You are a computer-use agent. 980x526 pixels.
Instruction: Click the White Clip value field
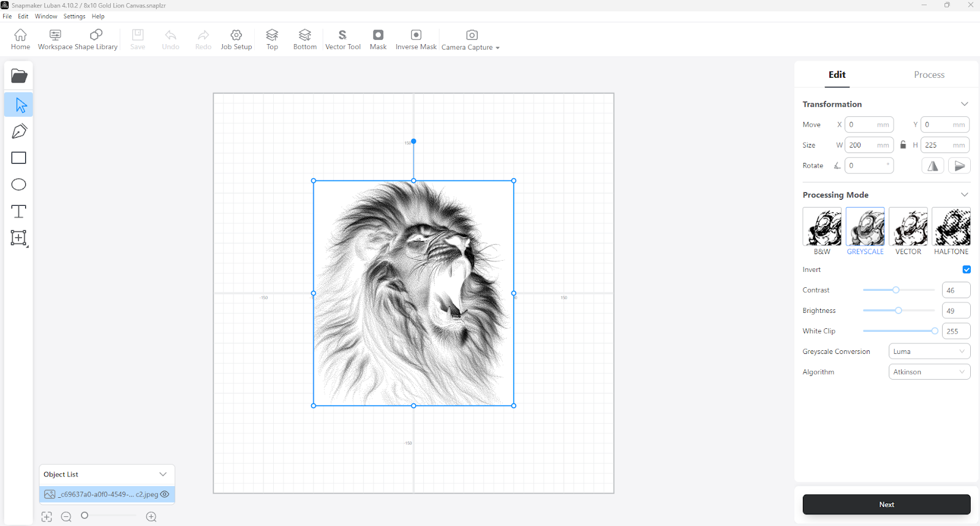956,331
